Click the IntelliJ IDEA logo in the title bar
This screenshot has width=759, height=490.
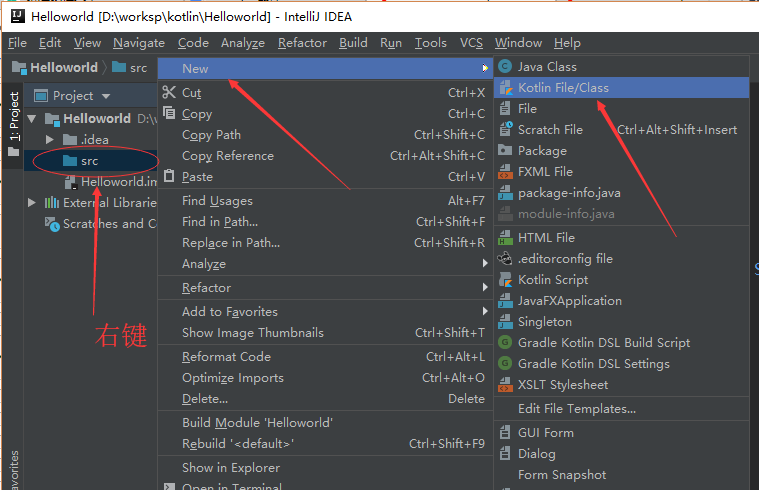tap(18, 16)
